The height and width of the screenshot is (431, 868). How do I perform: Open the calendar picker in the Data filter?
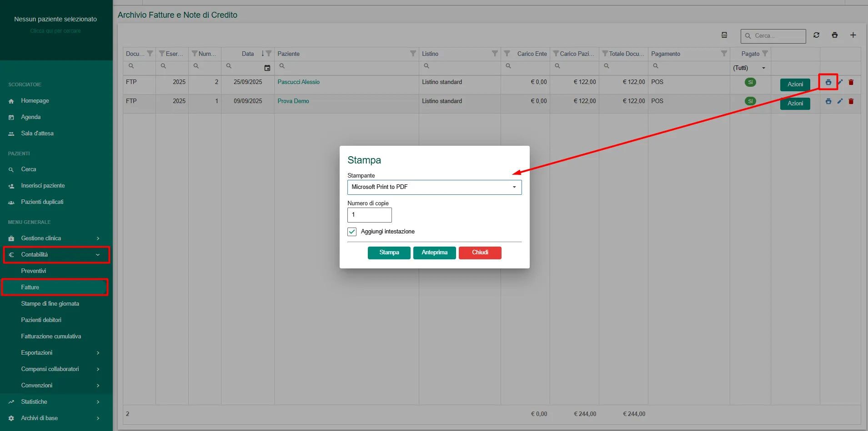click(267, 68)
